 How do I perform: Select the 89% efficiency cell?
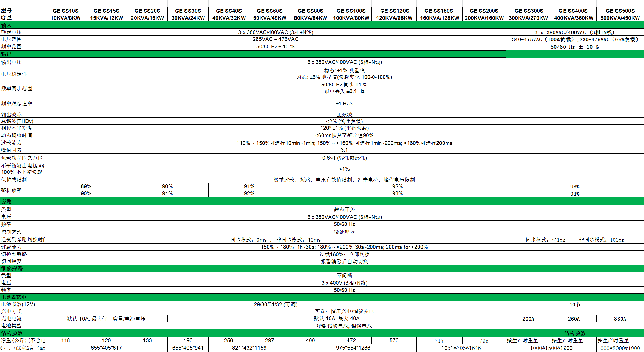[x=86, y=186]
